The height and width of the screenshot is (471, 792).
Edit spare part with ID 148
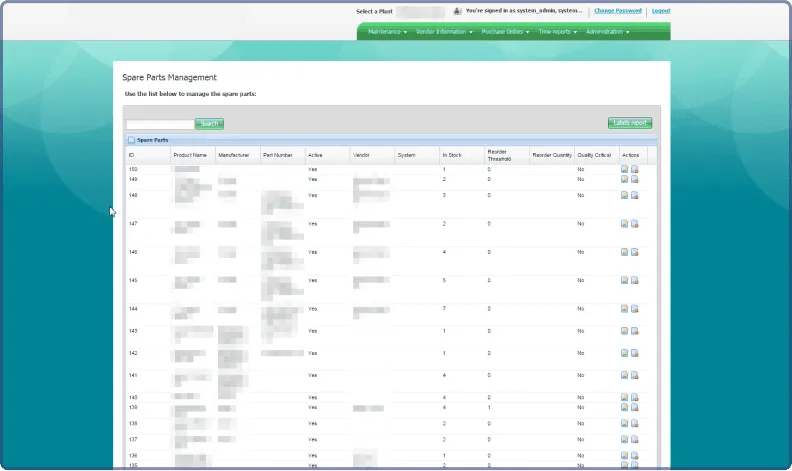tap(624, 195)
